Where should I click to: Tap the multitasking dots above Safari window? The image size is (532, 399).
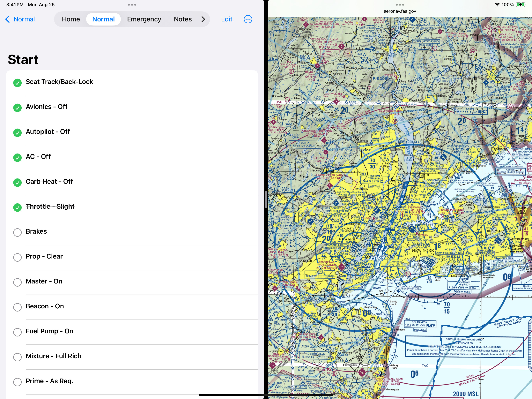click(x=400, y=4)
